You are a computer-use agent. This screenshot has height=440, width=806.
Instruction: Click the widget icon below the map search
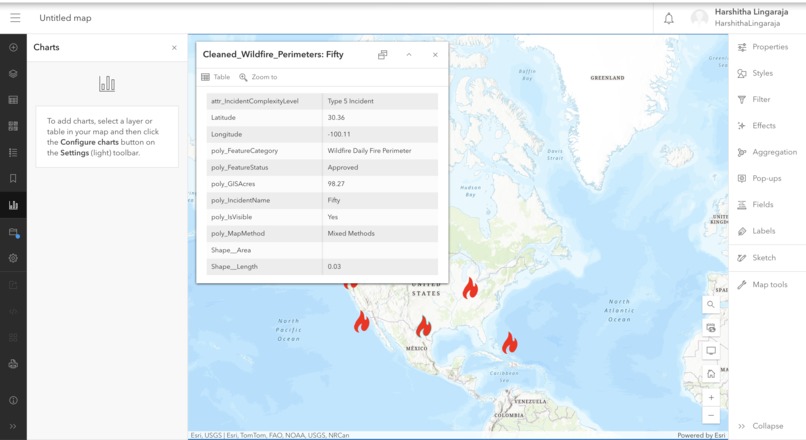click(x=711, y=328)
